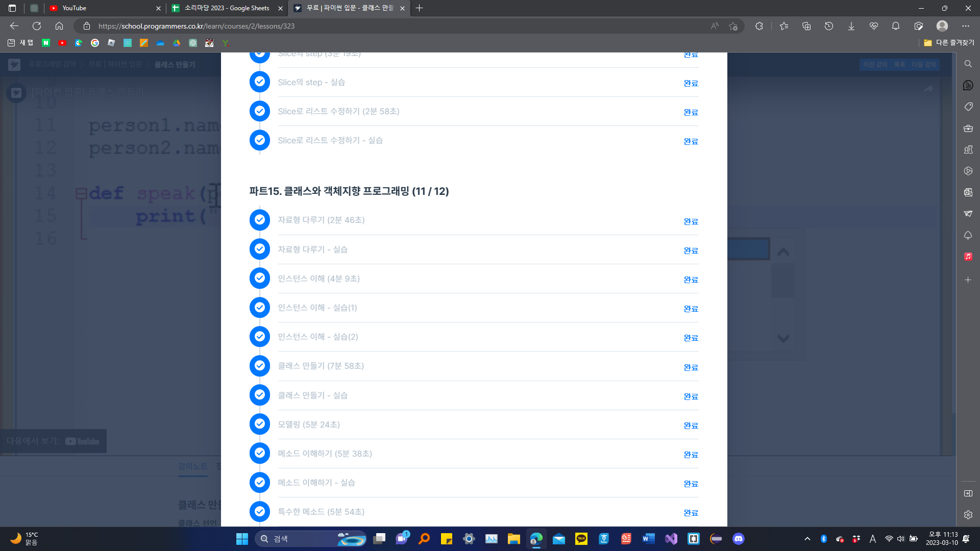Switch to the 소리마당 2023 Google Sheets tab
Screen dimensions: 980x551
[227, 8]
